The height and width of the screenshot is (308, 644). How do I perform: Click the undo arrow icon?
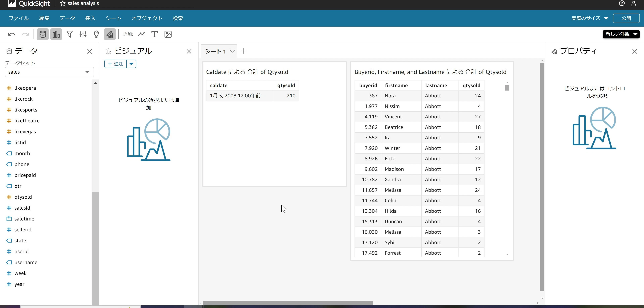12,34
